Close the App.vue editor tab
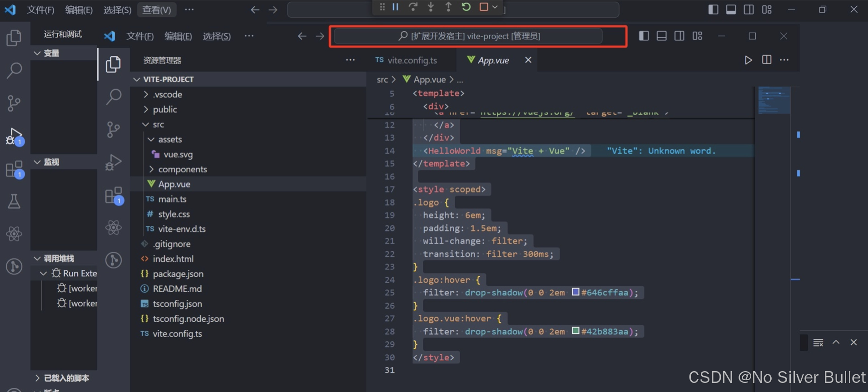 click(x=528, y=60)
